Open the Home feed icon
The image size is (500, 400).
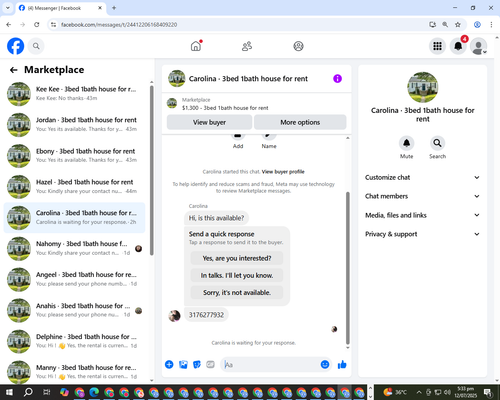pos(196,46)
